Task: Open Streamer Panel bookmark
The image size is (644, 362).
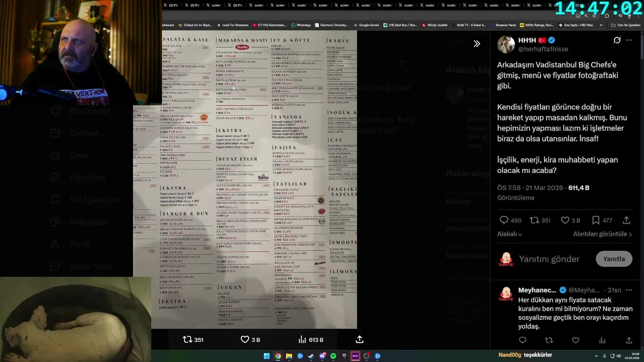Action: (503, 25)
